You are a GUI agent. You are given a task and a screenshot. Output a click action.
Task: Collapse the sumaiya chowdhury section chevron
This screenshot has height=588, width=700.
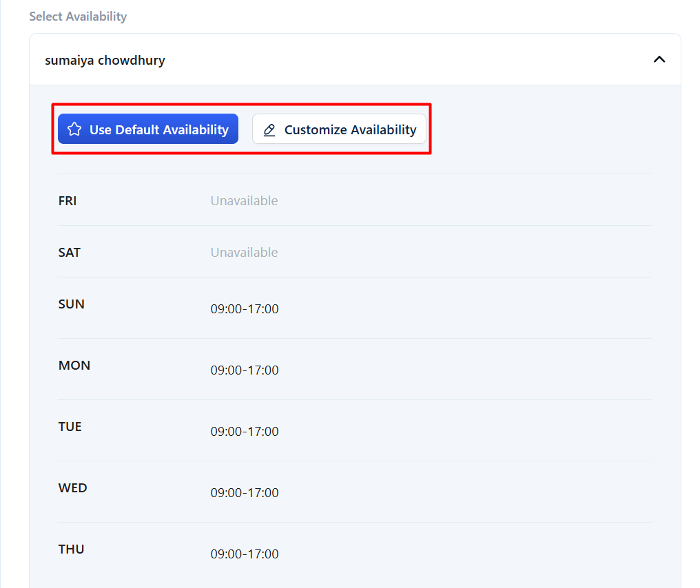pos(659,59)
